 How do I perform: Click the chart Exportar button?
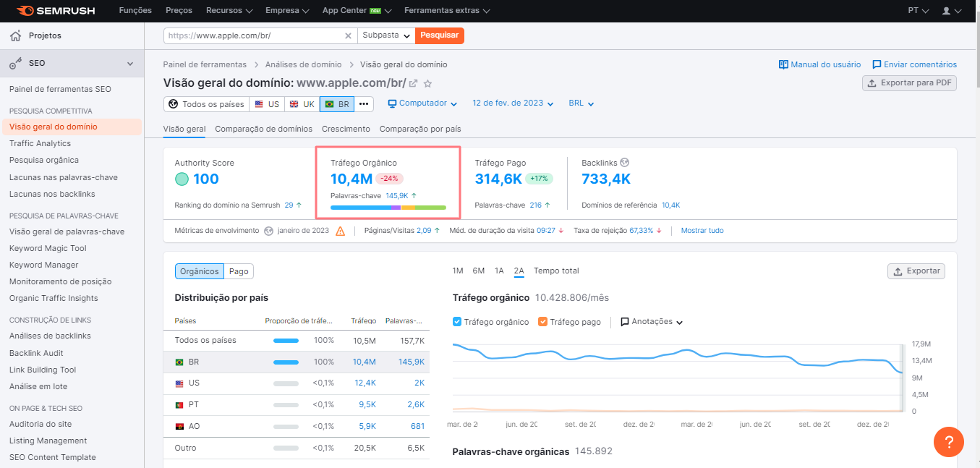click(916, 271)
